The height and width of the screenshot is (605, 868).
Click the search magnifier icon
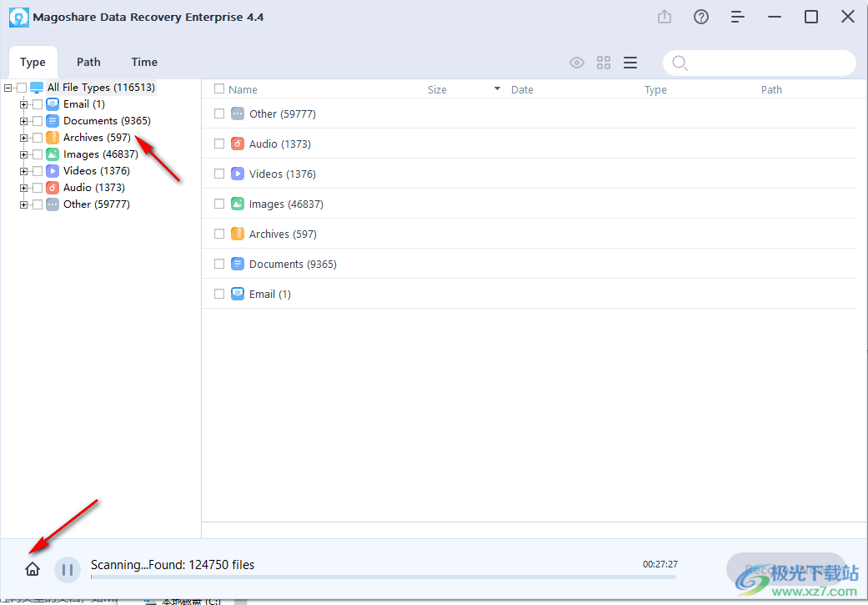coord(680,63)
